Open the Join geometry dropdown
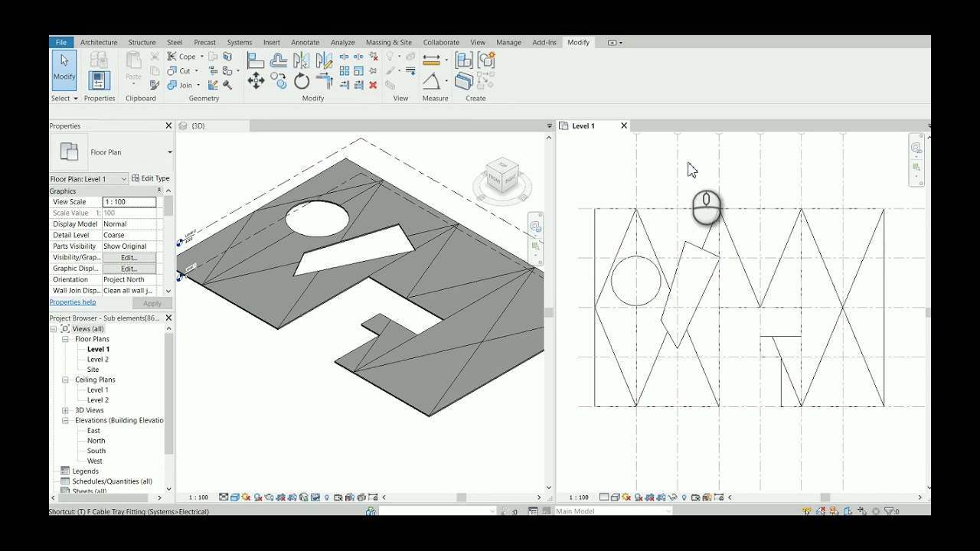Image resolution: width=980 pixels, height=551 pixels. click(198, 85)
